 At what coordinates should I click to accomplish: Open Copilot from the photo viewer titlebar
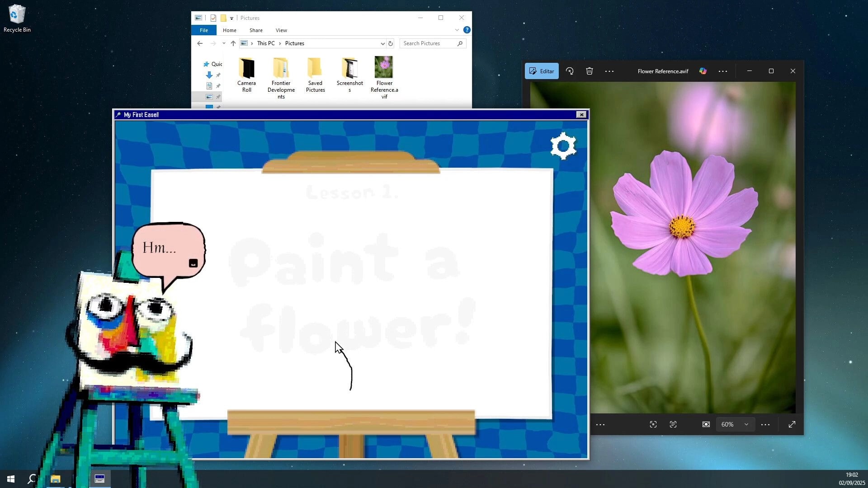[703, 71]
